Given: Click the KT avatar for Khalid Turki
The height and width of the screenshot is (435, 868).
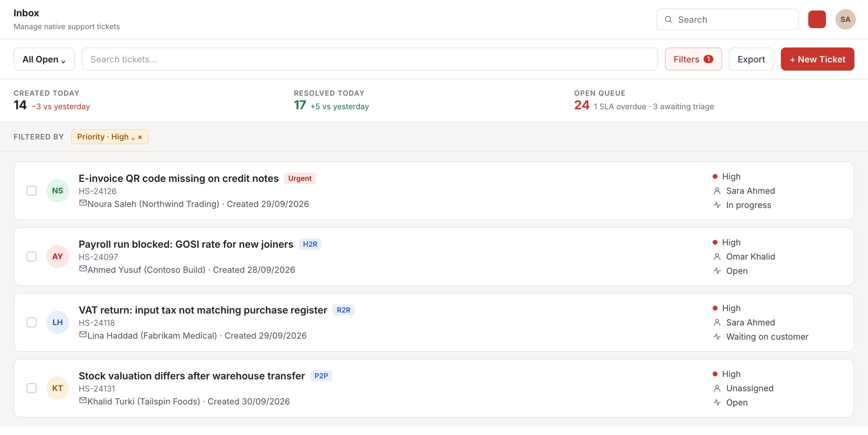Looking at the screenshot, I should (x=58, y=388).
